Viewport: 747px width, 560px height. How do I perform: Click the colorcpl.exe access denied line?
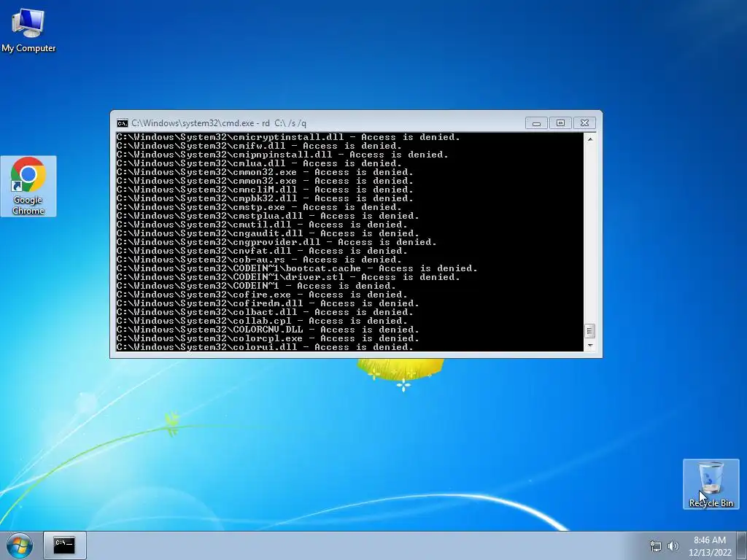(268, 338)
